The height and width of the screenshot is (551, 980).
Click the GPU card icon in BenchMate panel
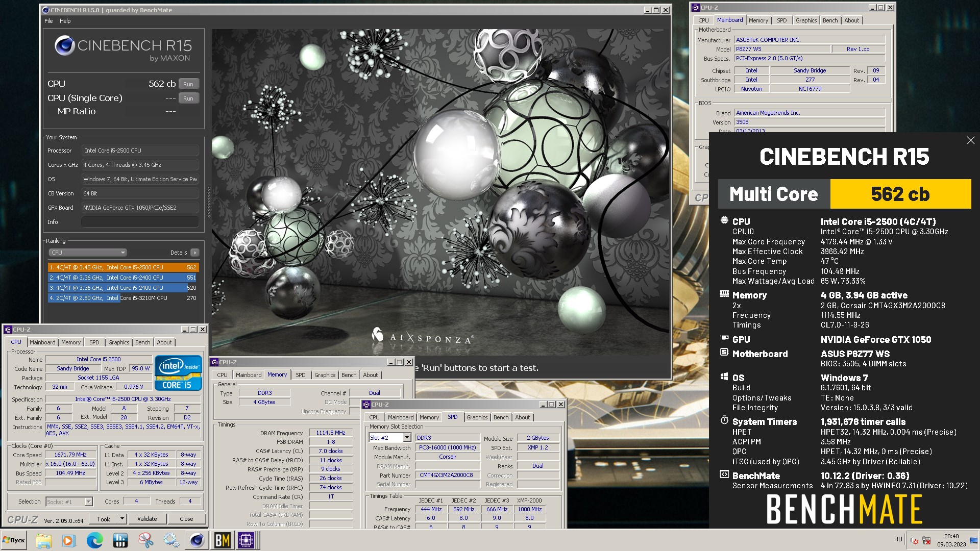pyautogui.click(x=724, y=338)
